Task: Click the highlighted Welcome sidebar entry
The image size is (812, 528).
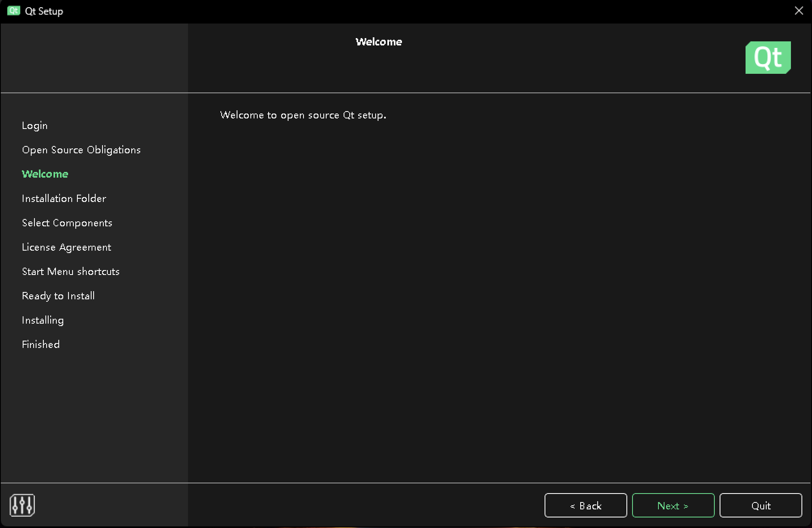Action: tap(45, 174)
